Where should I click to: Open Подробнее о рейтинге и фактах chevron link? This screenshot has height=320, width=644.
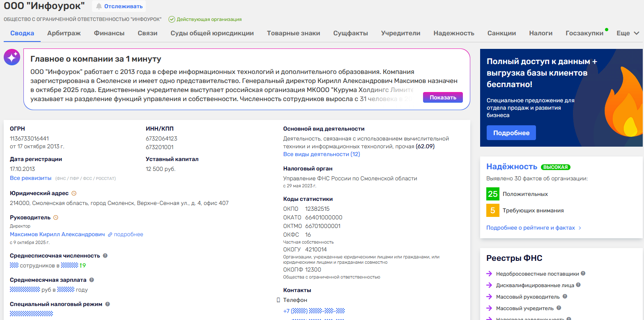534,228
